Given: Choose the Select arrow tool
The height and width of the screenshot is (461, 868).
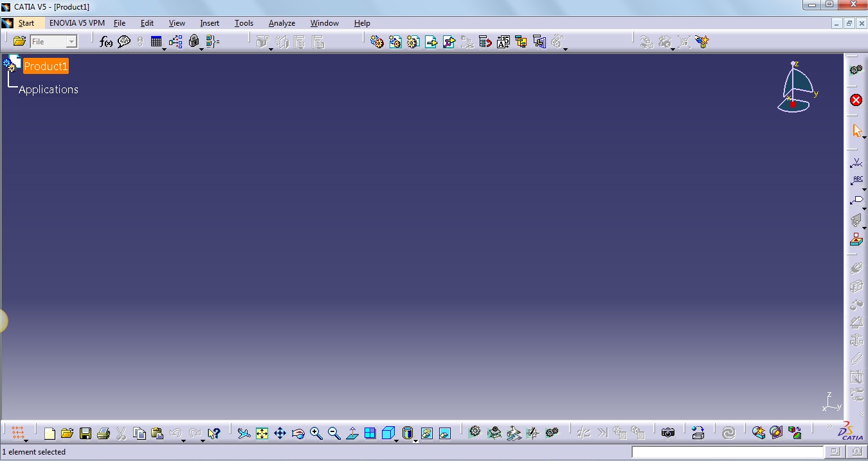Looking at the screenshot, I should coord(856,131).
